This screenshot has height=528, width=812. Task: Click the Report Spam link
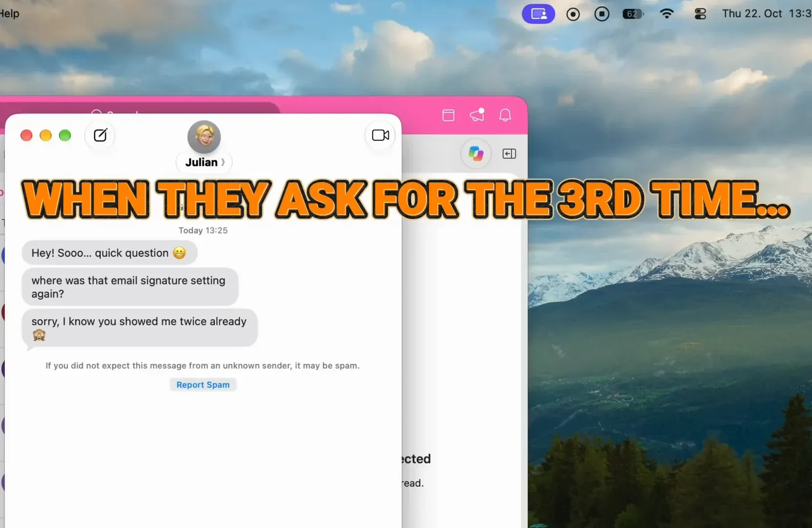pyautogui.click(x=203, y=385)
